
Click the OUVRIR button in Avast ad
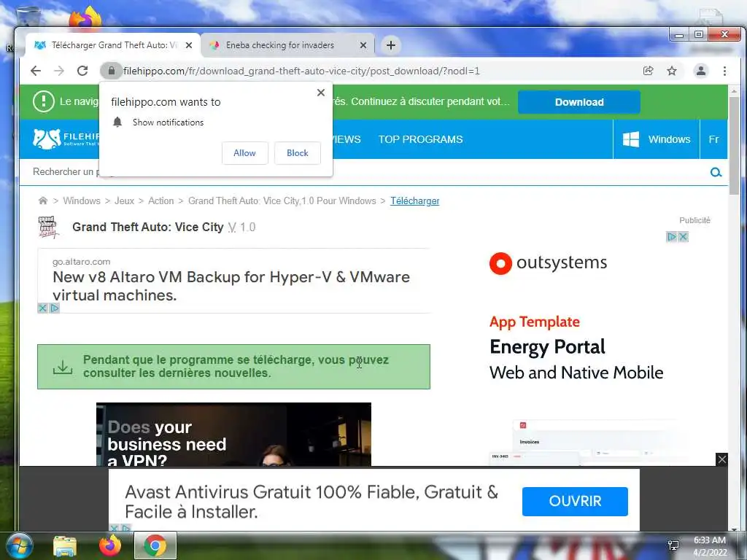click(575, 502)
